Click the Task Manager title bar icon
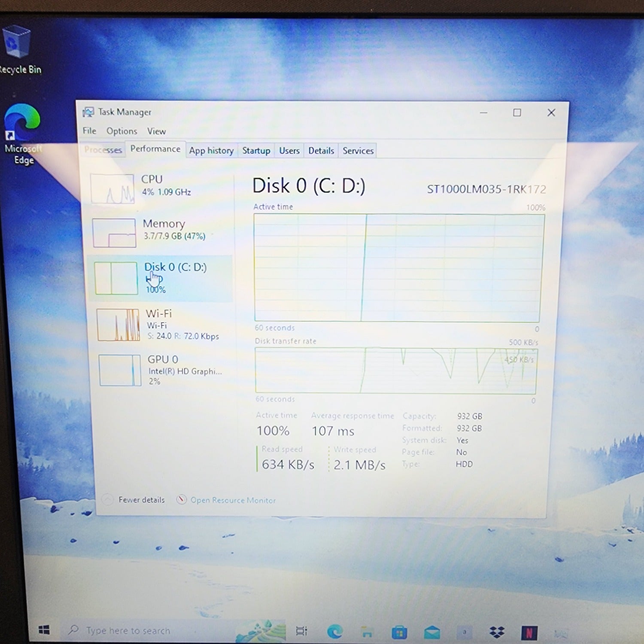The height and width of the screenshot is (644, 644). [88, 112]
